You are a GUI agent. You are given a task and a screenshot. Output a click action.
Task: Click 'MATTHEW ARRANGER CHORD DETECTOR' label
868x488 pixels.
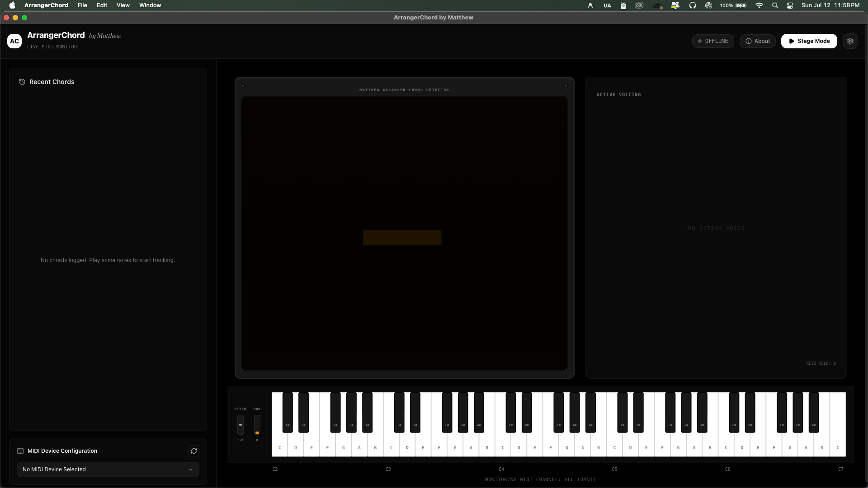(404, 90)
